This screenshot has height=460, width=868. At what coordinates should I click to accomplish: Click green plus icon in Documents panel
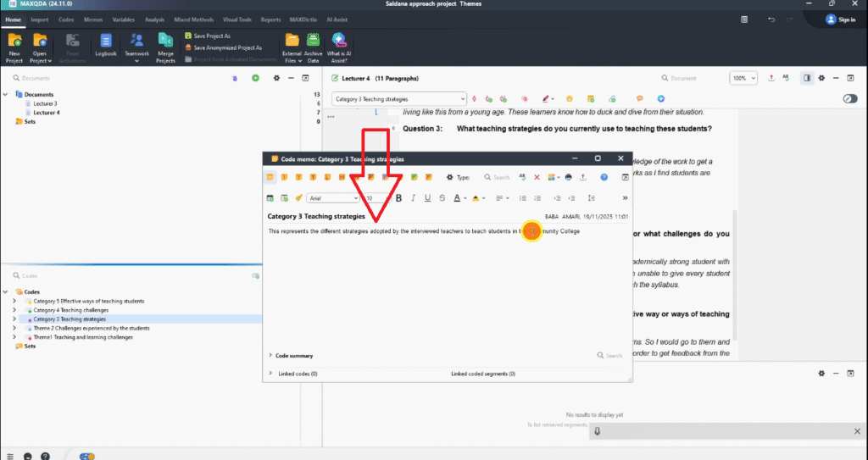point(255,78)
